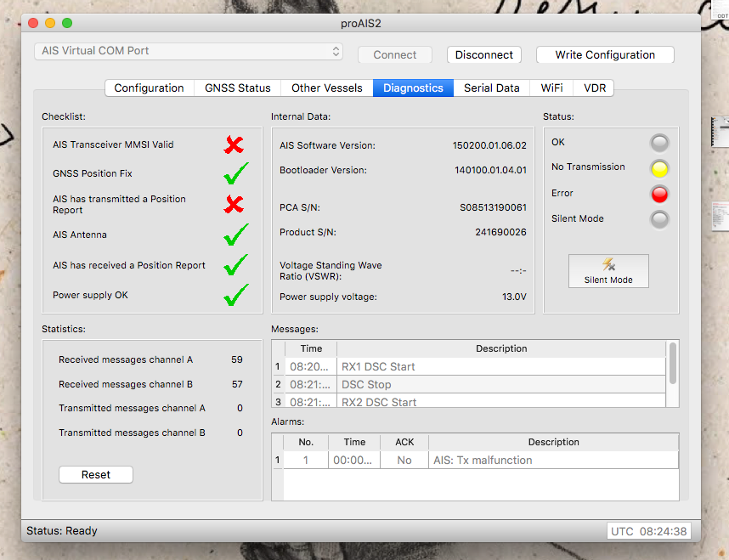Click the Alarms ACK column header

pos(404,442)
